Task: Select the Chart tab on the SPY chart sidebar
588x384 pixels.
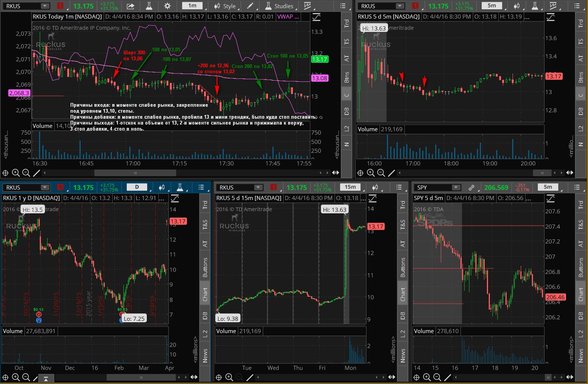Action: 581,294
